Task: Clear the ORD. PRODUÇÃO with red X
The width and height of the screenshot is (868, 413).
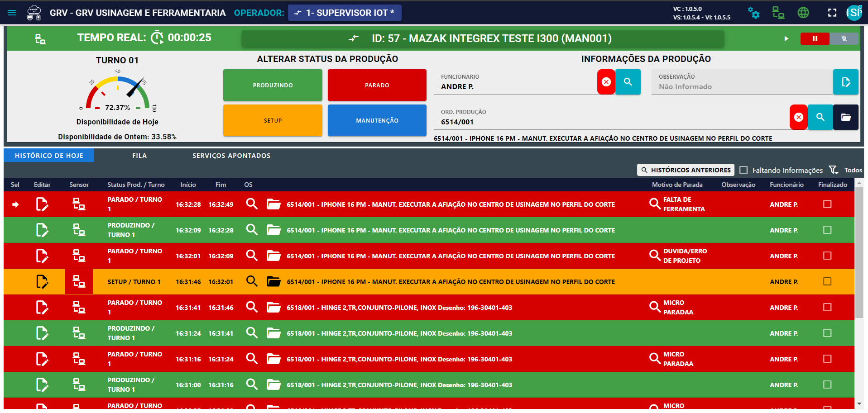Action: coord(799,117)
